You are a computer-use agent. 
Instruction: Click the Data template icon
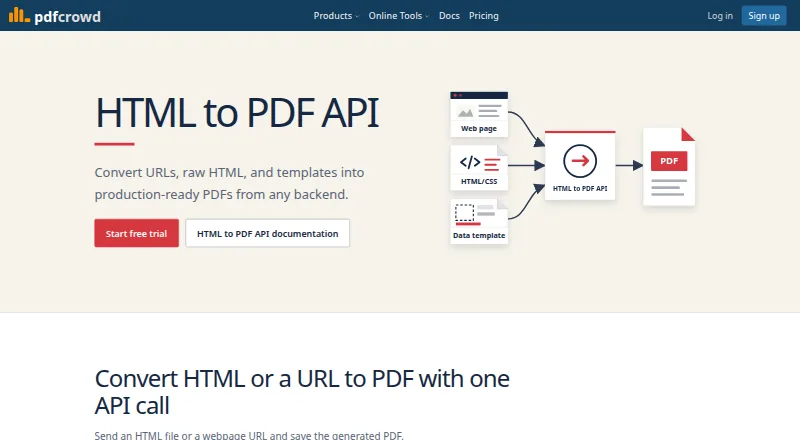(479, 222)
